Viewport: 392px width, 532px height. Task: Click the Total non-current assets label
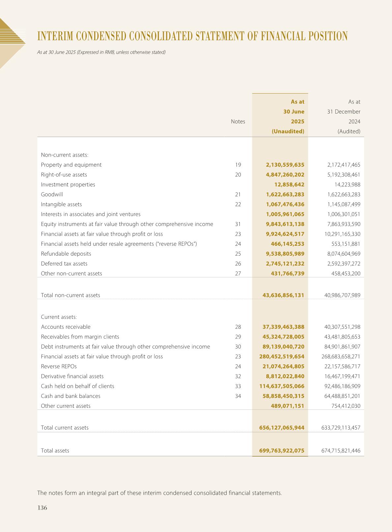pyautogui.click(x=70, y=295)
